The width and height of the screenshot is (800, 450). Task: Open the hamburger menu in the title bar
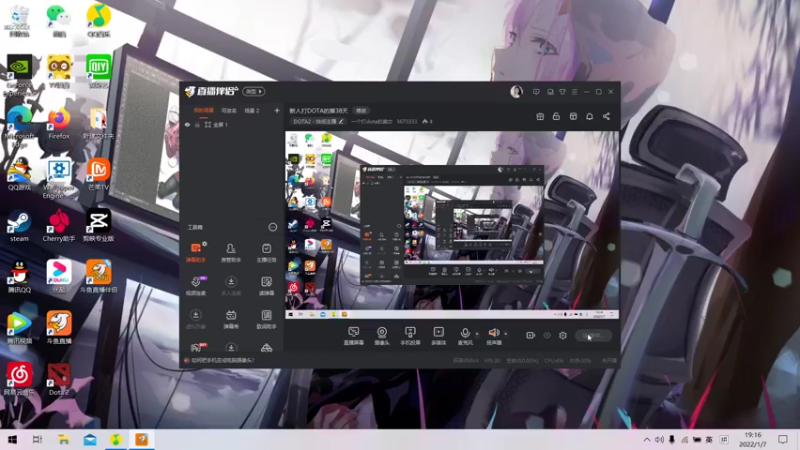574,92
